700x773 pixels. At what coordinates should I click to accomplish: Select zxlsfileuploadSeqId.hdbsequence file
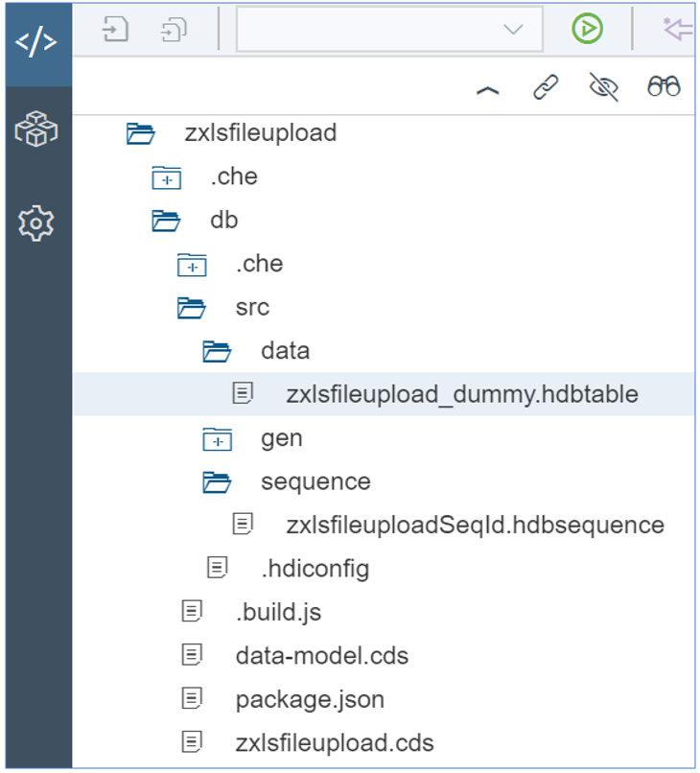click(x=476, y=525)
